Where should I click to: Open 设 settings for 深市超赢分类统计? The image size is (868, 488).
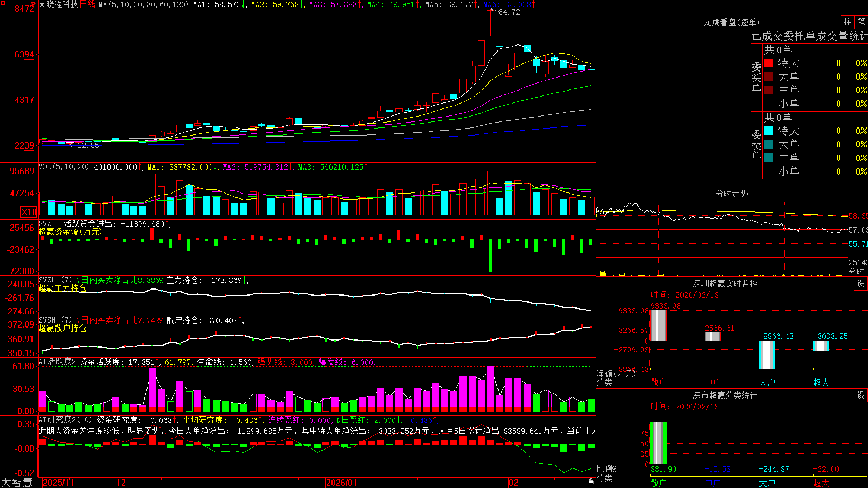click(x=861, y=395)
